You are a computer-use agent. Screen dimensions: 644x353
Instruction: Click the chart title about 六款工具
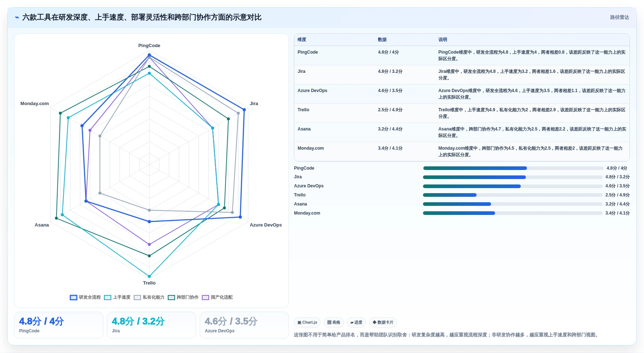[142, 17]
